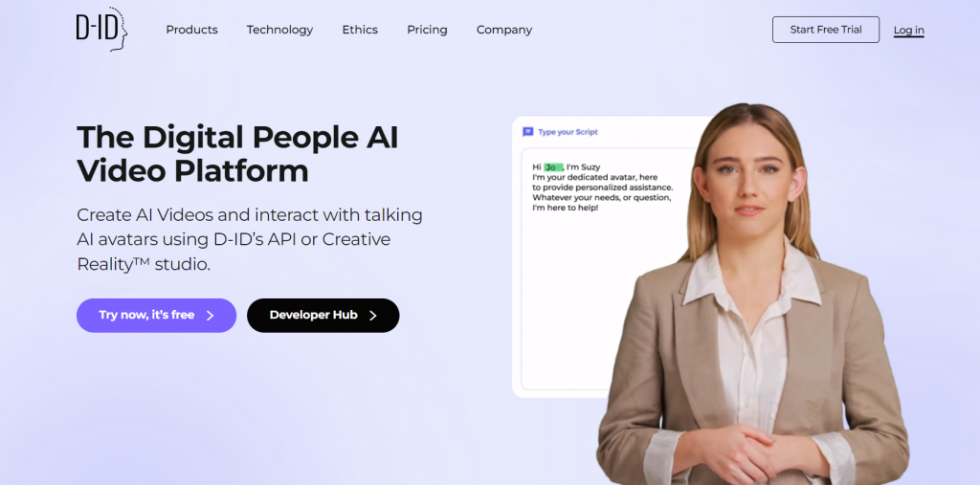Click the Creative Reality studio description text
This screenshot has width=980, height=485.
pyautogui.click(x=250, y=239)
